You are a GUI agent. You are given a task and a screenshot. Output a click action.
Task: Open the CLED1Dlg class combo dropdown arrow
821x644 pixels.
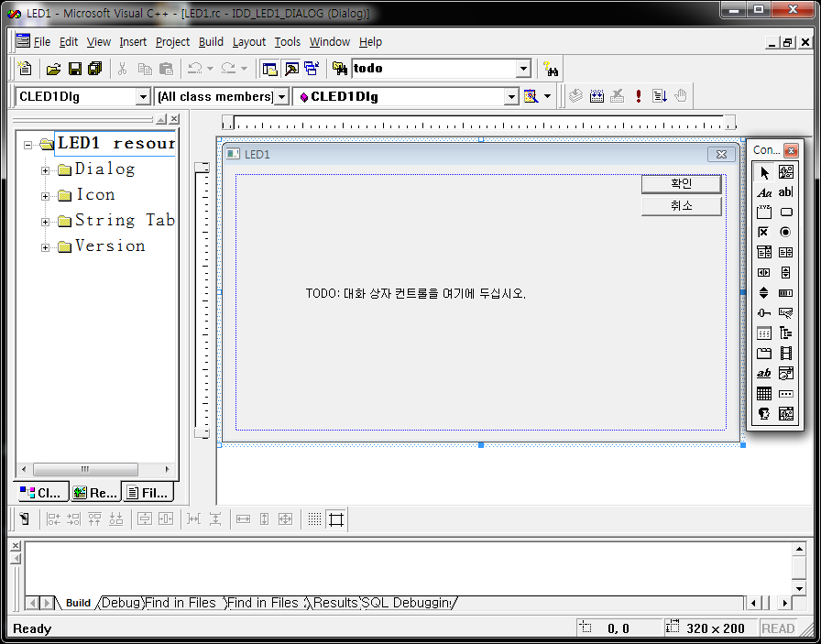tap(143, 96)
